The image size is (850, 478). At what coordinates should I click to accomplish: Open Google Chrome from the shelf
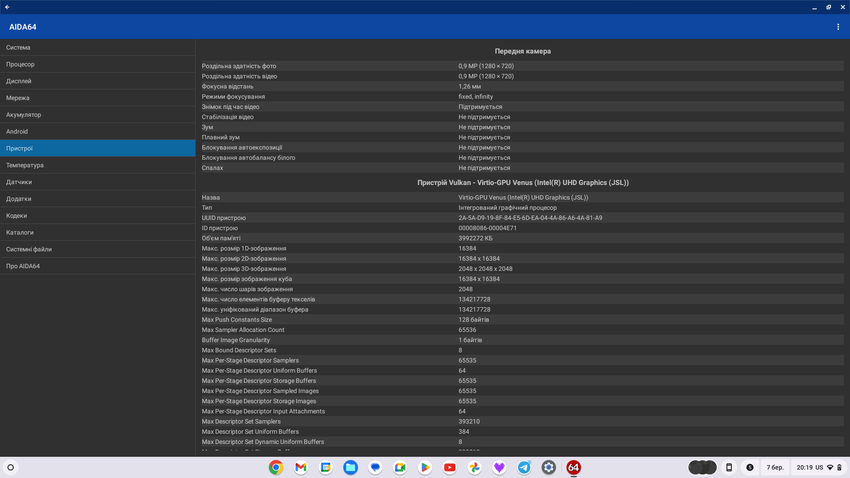[276, 467]
